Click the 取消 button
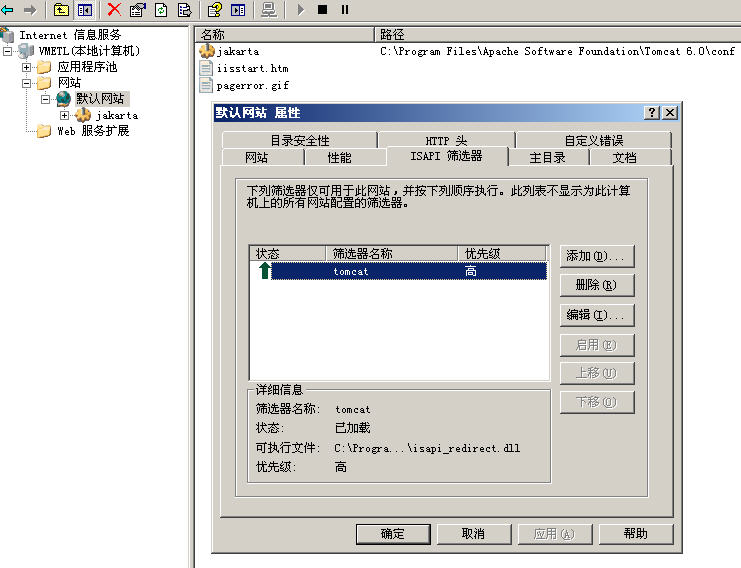This screenshot has width=741, height=568. click(474, 534)
